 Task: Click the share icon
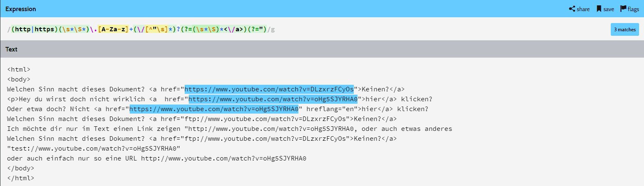coord(572,9)
